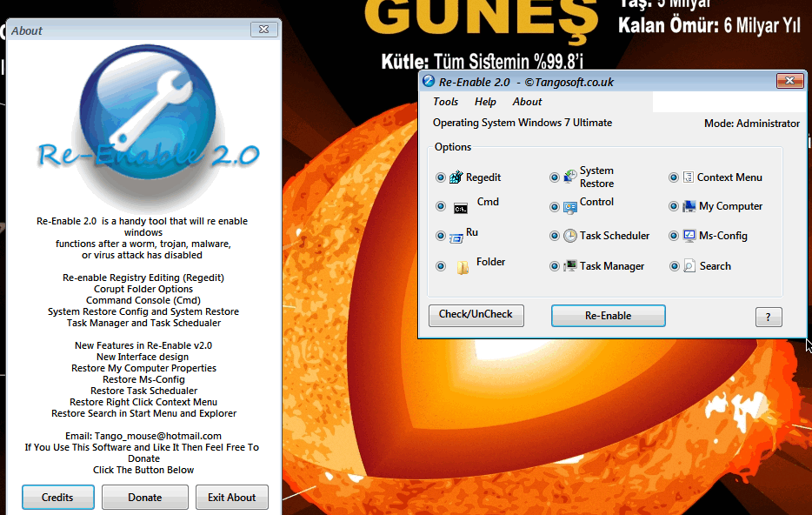The height and width of the screenshot is (515, 812).
Task: Click the Ms-Config icon
Action: (x=689, y=236)
